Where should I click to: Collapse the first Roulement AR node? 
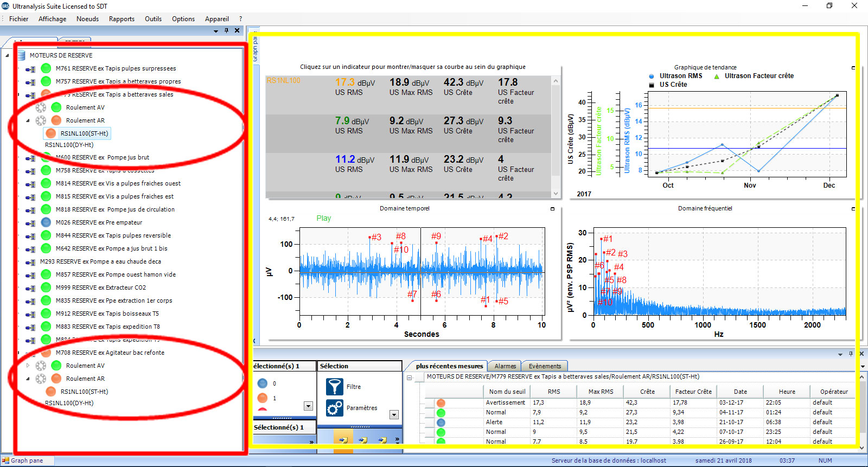[x=28, y=120]
